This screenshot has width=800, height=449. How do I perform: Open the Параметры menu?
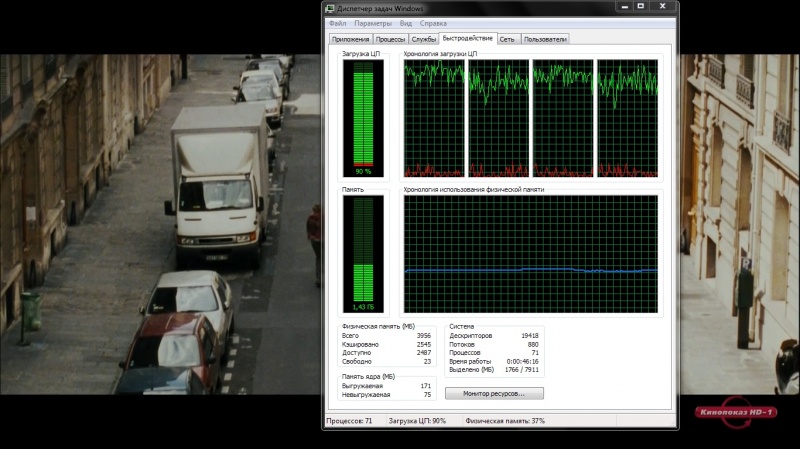click(x=373, y=23)
